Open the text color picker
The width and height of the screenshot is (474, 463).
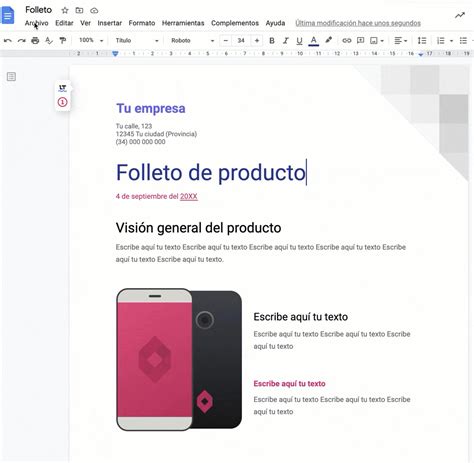tap(313, 41)
